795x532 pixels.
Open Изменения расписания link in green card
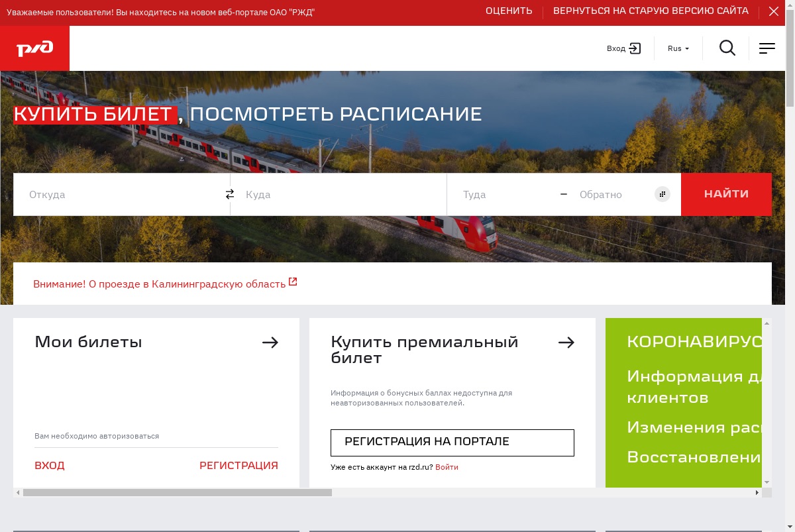click(x=694, y=427)
